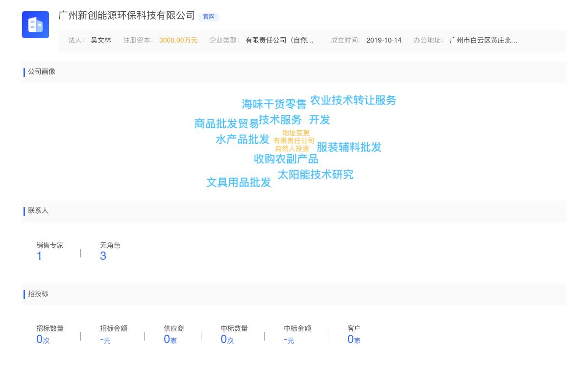Select word cloud tag 水产品批发
The width and height of the screenshot is (588, 368).
click(x=243, y=139)
